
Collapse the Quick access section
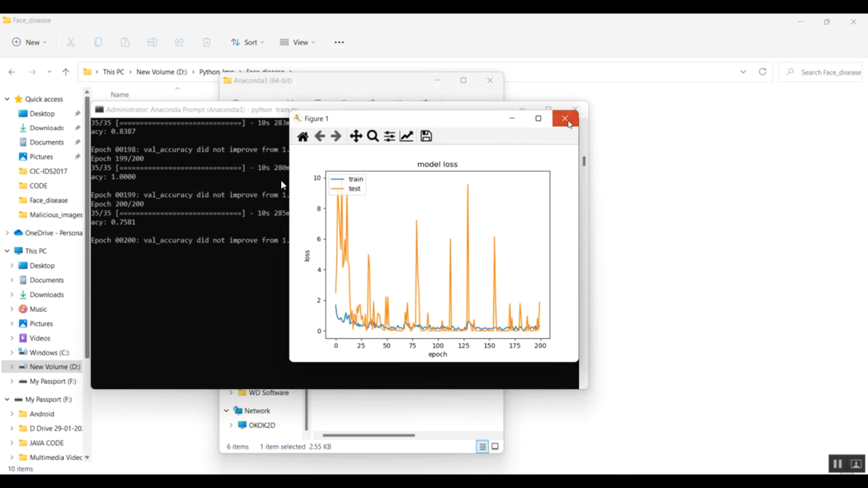point(7,99)
